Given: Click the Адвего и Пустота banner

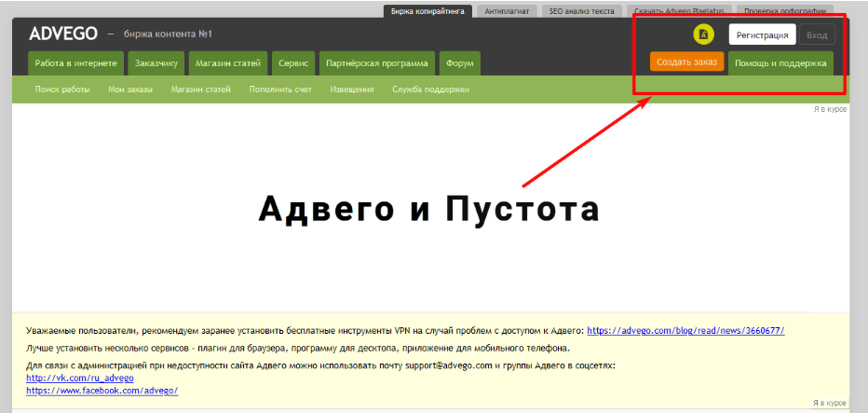Looking at the screenshot, I should click(429, 210).
